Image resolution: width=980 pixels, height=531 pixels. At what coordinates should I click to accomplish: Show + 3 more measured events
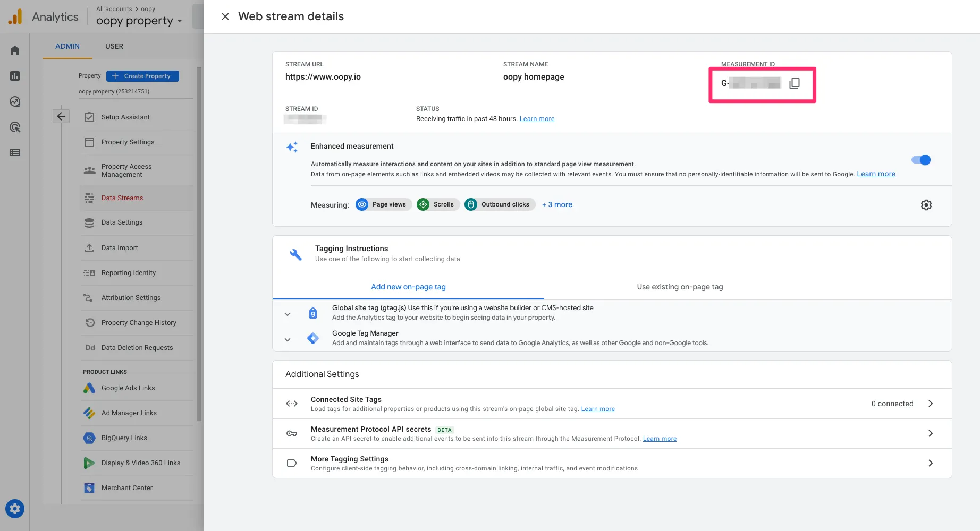pos(557,204)
